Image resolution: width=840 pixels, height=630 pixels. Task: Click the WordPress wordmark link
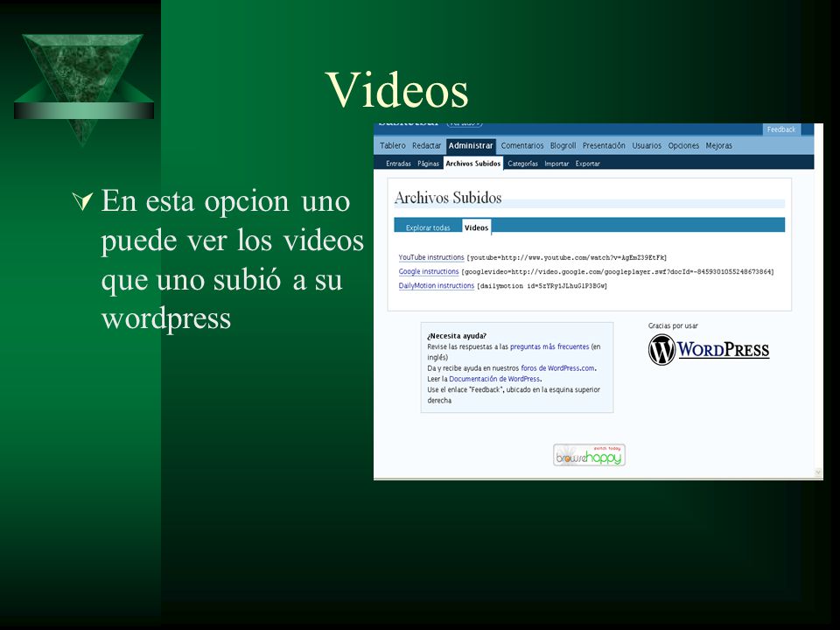pos(724,350)
